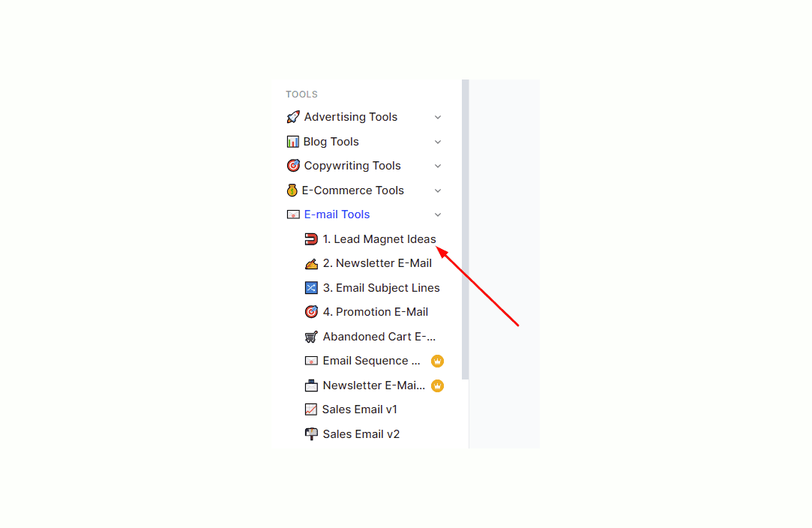Click the crown badge beside Newsletter E-Mai...
Image resolution: width=812 pixels, height=528 pixels.
point(438,385)
